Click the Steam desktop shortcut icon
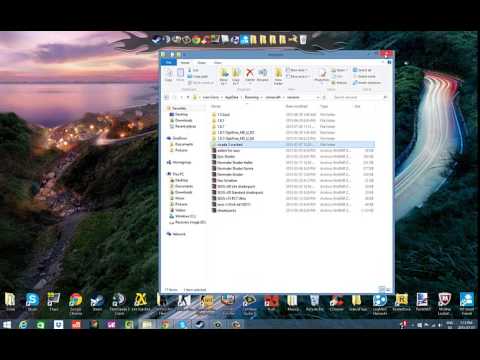This screenshot has width=480, height=360. click(97, 301)
